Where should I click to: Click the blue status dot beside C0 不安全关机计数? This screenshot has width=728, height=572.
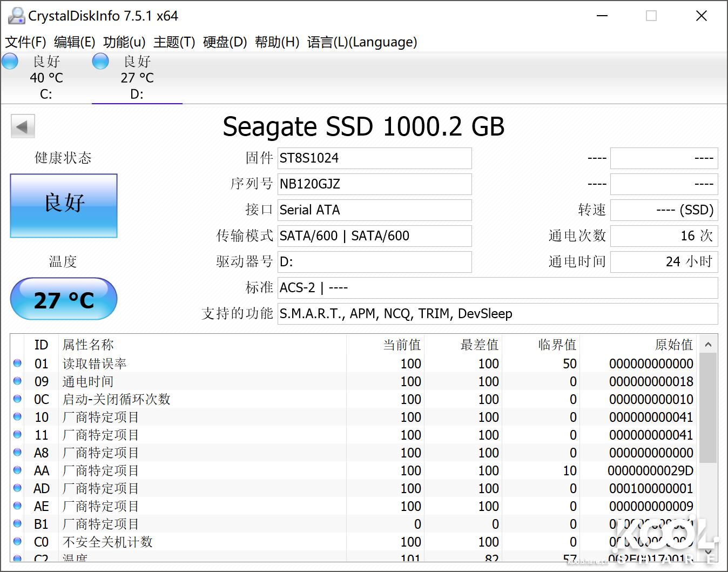tap(17, 542)
